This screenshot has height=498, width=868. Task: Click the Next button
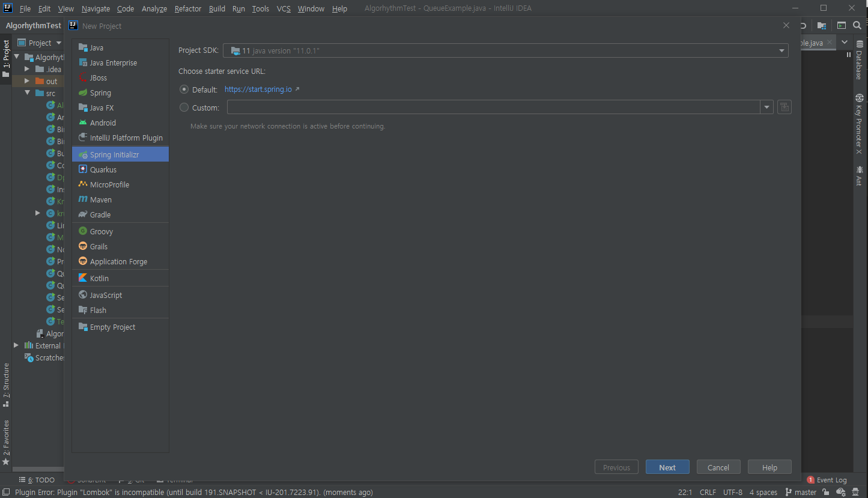(x=667, y=467)
